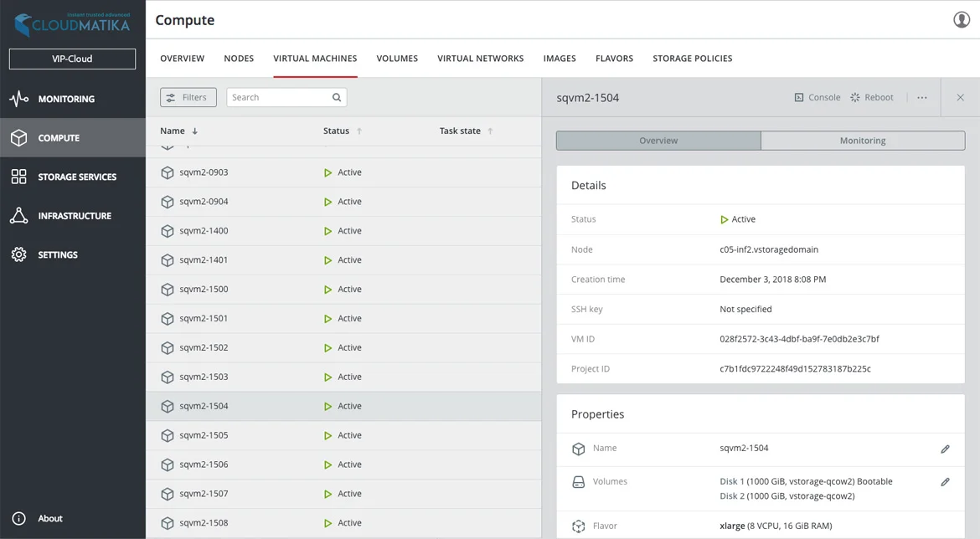
Task: Click the user account icon top right
Action: pyautogui.click(x=961, y=18)
